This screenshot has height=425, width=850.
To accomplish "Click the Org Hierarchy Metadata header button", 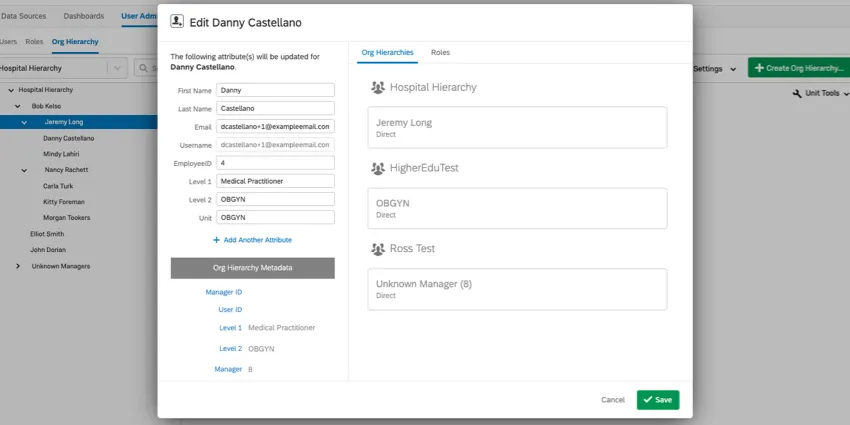I will tap(252, 268).
